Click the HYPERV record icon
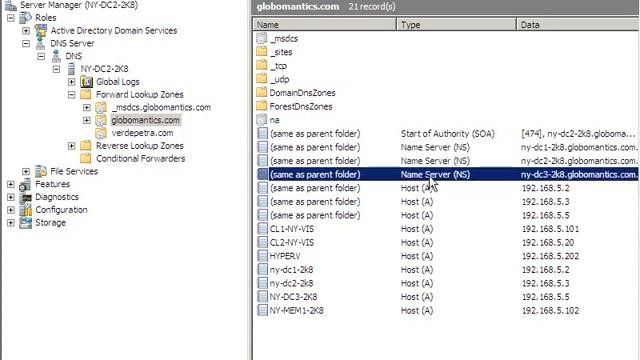 point(262,256)
